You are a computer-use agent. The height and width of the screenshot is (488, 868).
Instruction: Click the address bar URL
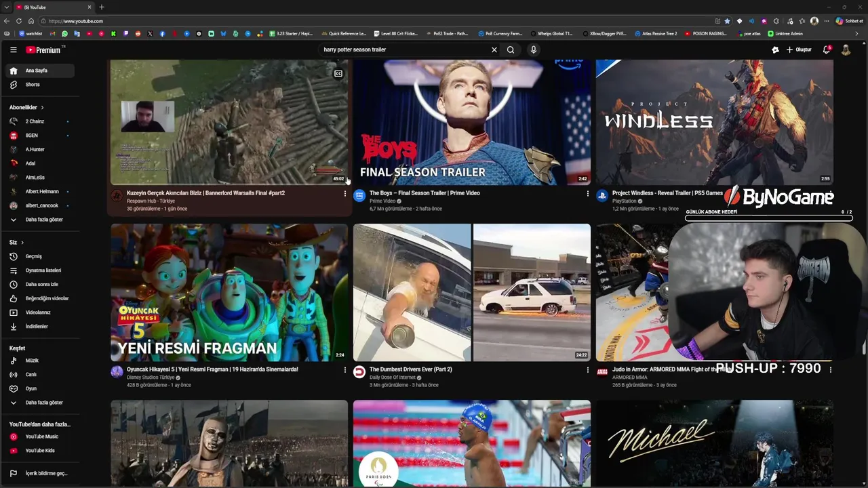coord(75,21)
